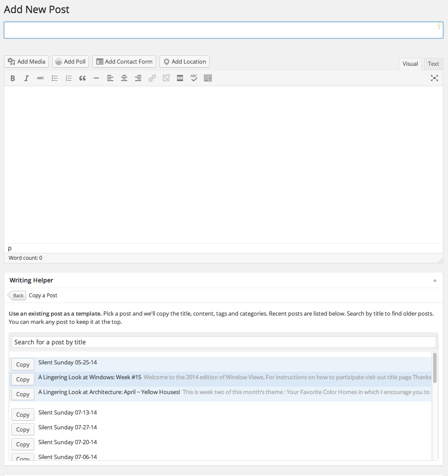This screenshot has height=476, width=448.
Task: Run the spellcheck proofreading tool
Action: click(194, 78)
